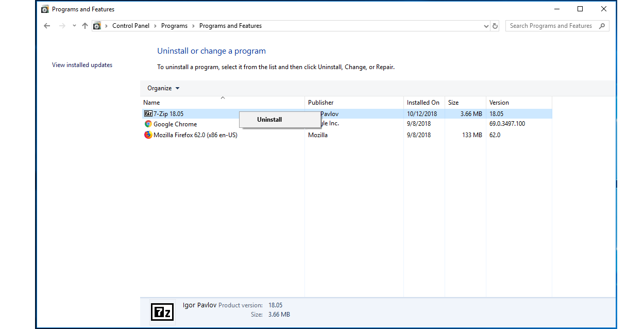Expand the address bar history dropdown
Screen dimensions: 644x329
(x=485, y=25)
